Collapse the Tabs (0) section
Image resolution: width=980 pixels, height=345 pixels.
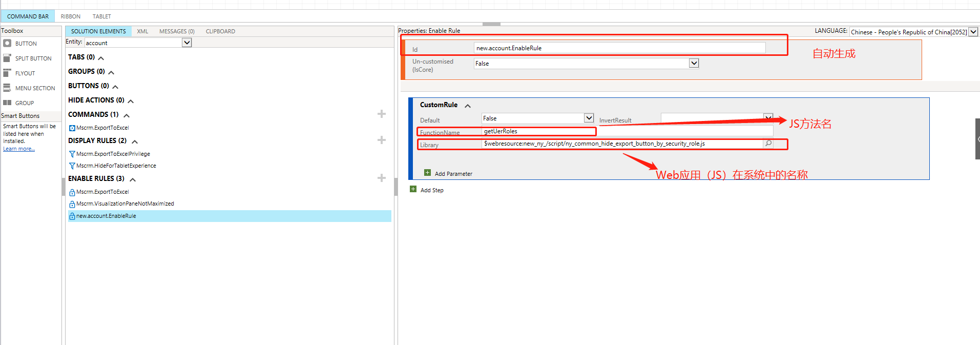click(101, 58)
